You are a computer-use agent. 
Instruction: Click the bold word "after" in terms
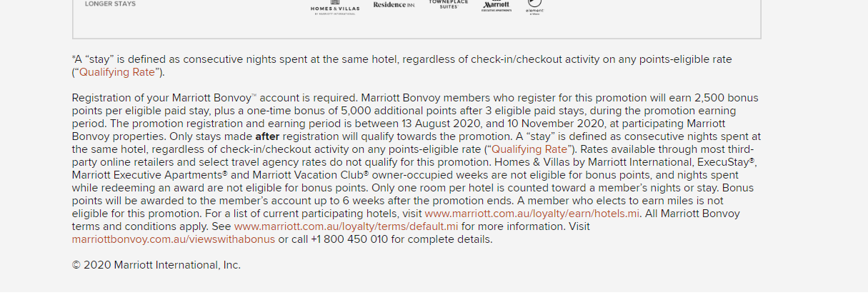point(267,136)
